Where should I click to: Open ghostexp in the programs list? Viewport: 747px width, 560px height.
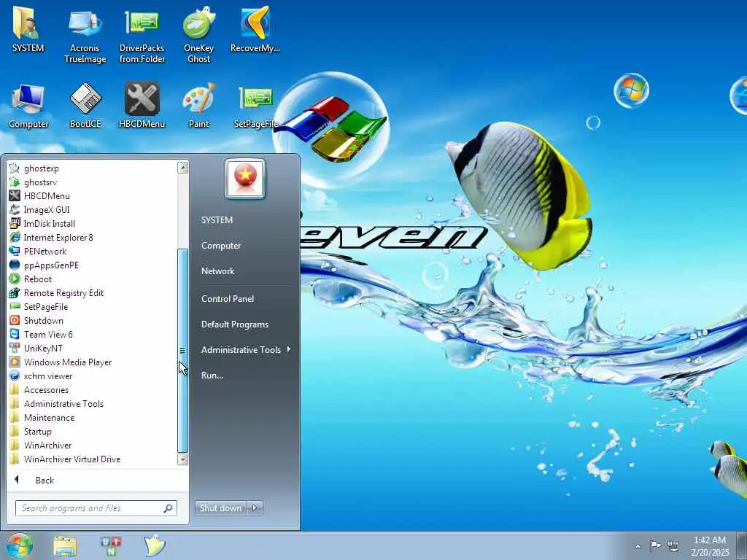tap(93, 168)
